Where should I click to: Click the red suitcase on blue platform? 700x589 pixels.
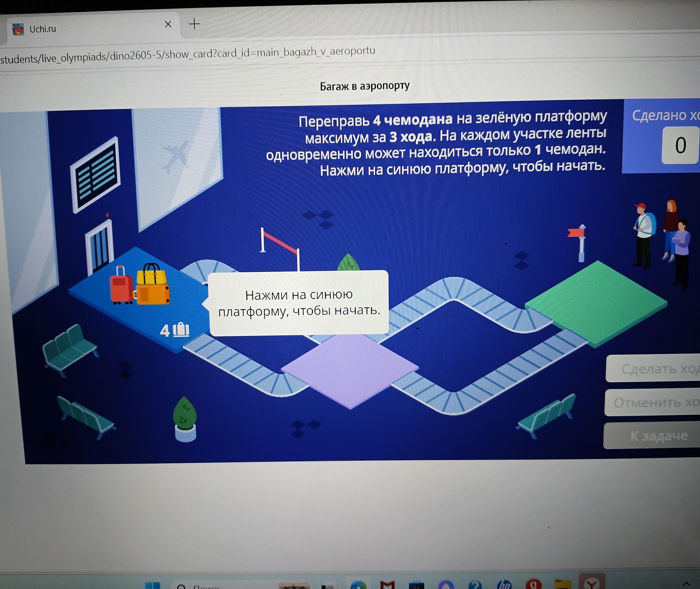[x=122, y=286]
